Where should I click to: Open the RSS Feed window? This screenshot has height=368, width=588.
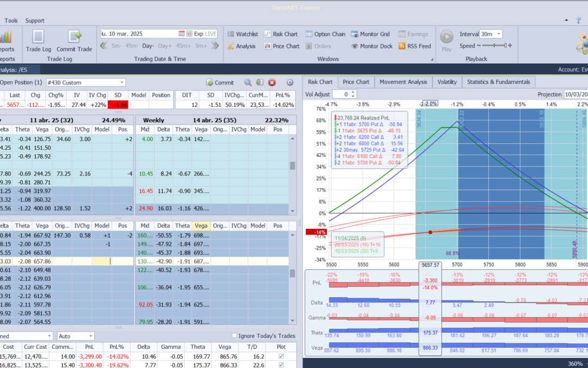(414, 46)
